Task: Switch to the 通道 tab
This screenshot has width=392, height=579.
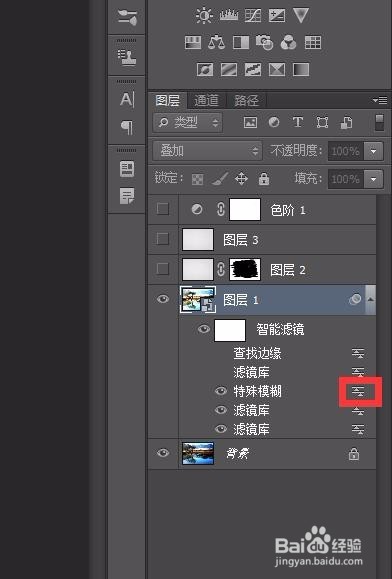Action: pos(206,100)
